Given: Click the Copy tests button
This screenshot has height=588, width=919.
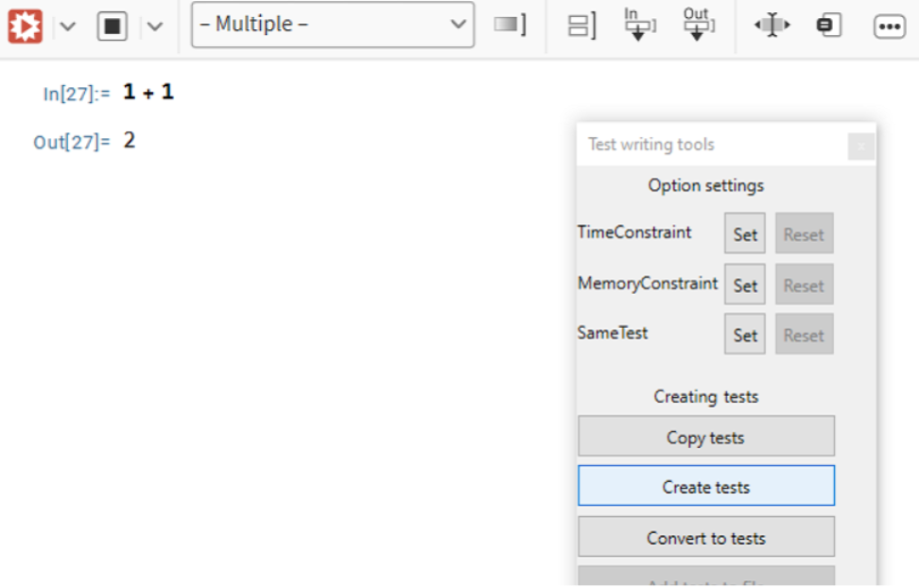Looking at the screenshot, I should (705, 437).
